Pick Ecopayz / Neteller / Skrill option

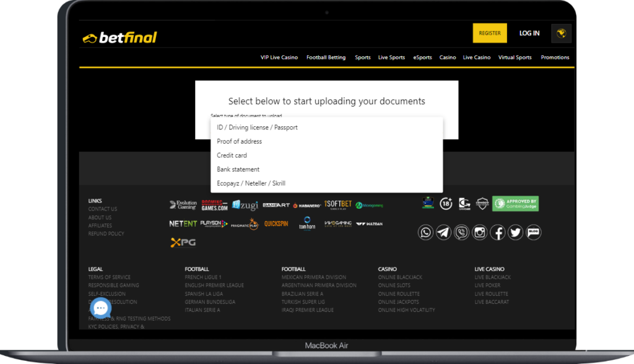click(251, 183)
